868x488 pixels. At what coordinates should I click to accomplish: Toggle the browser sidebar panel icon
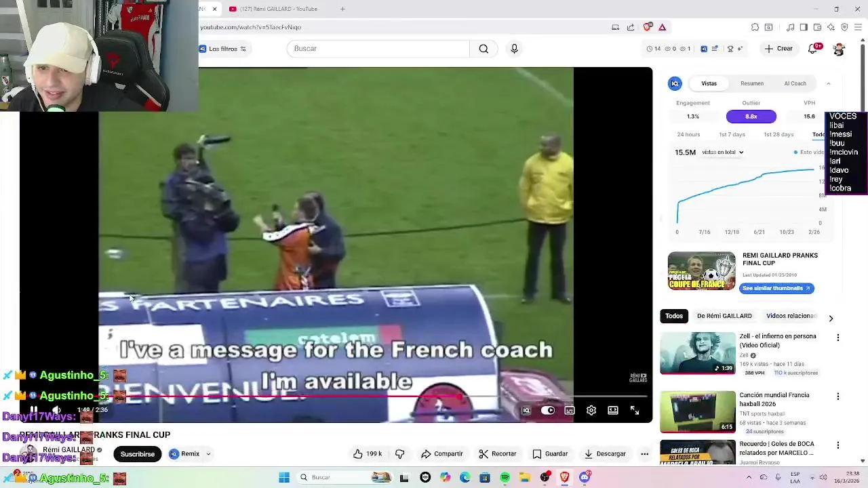click(x=804, y=27)
